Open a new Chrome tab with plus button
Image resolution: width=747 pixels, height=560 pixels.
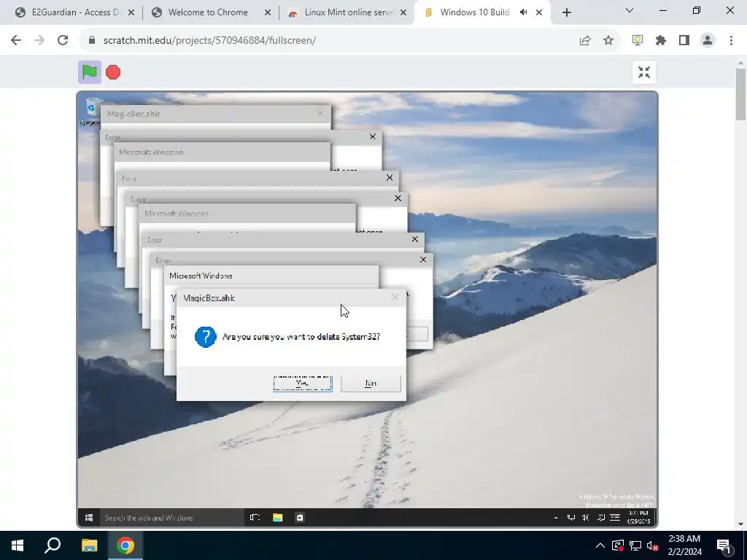click(x=566, y=12)
